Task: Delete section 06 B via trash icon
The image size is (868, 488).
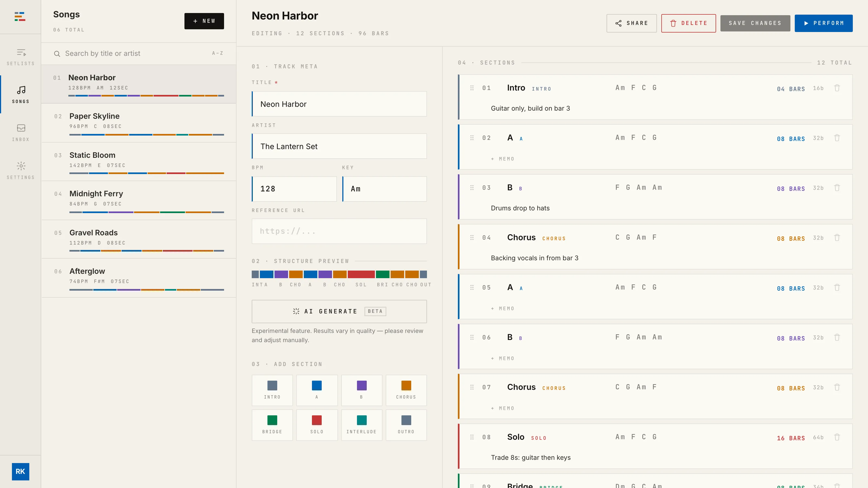Action: pyautogui.click(x=837, y=337)
